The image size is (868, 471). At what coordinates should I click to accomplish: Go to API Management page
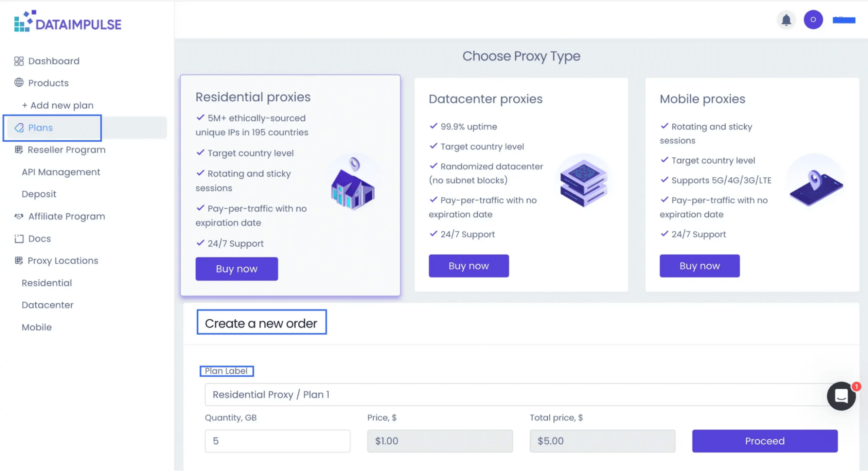pyautogui.click(x=61, y=172)
